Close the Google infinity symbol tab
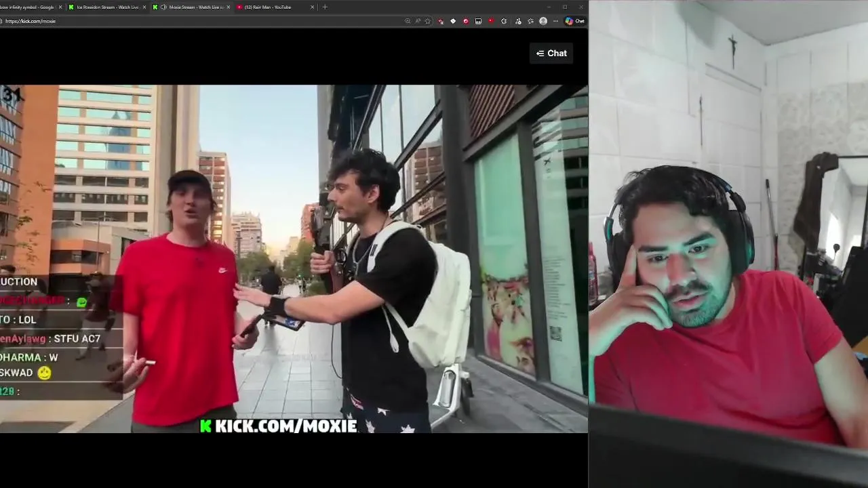Viewport: 868px width, 488px height. pyautogui.click(x=60, y=7)
